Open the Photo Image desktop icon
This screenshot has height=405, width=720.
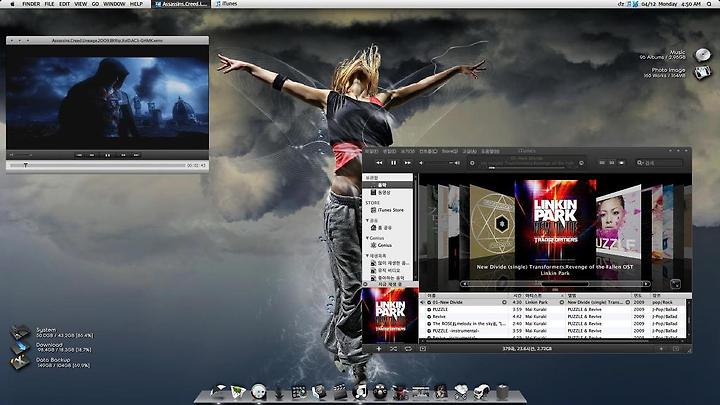(703, 73)
